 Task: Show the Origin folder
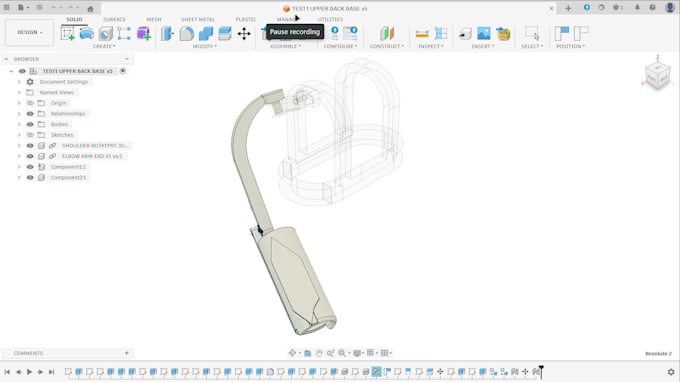click(x=30, y=103)
